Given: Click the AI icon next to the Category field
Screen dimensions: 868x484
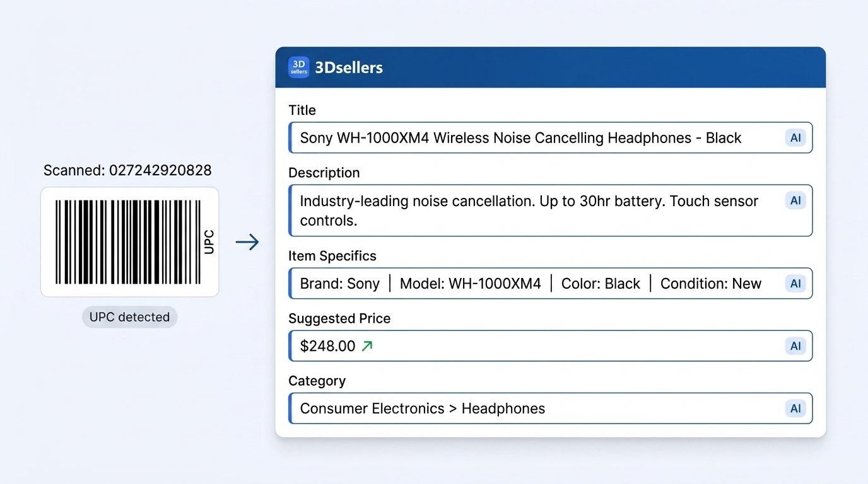Looking at the screenshot, I should coord(795,408).
